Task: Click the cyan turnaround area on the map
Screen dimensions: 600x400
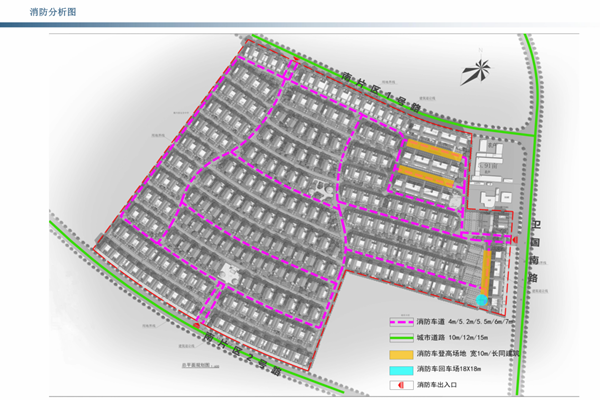Action: pyautogui.click(x=481, y=299)
